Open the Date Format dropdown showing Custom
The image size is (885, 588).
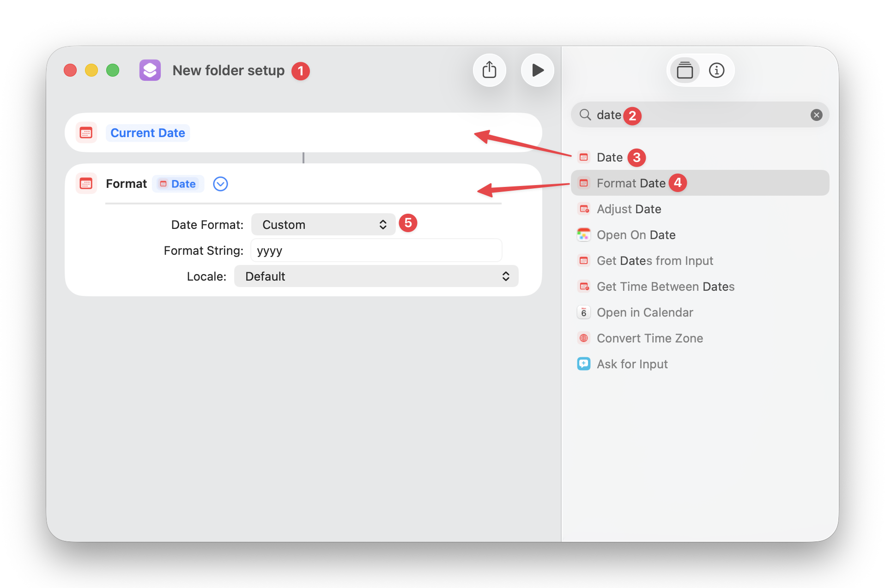click(323, 224)
